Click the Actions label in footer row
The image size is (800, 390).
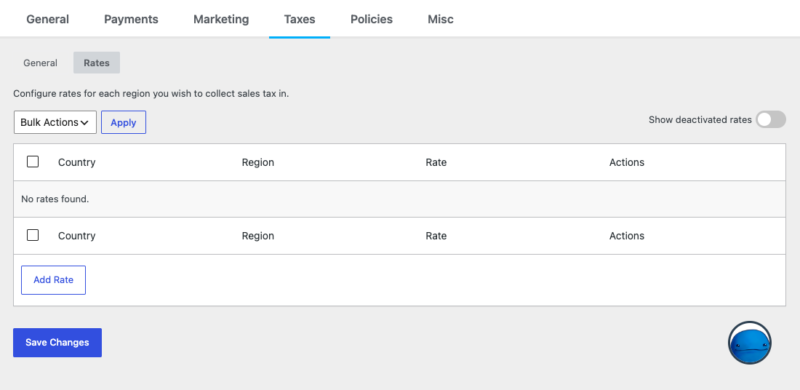pyautogui.click(x=627, y=236)
